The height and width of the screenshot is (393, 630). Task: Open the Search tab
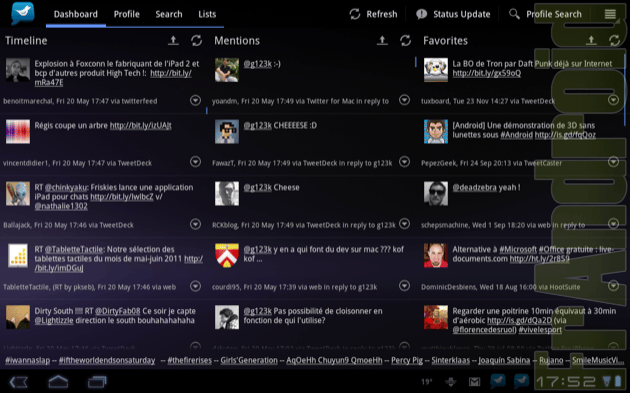(169, 14)
